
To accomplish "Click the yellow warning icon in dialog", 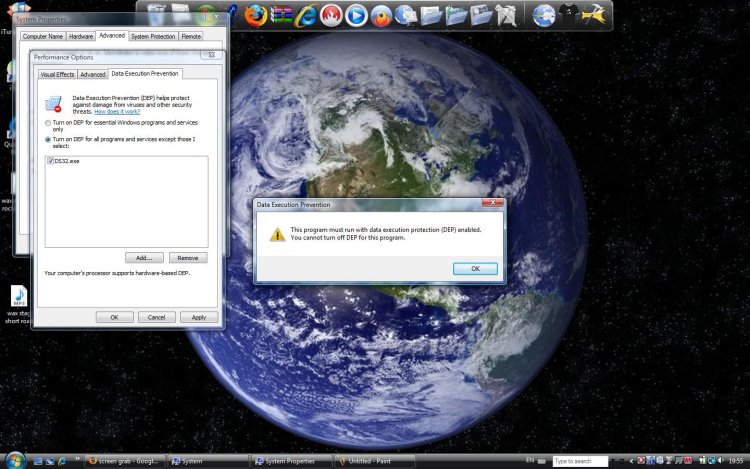I will click(x=277, y=234).
